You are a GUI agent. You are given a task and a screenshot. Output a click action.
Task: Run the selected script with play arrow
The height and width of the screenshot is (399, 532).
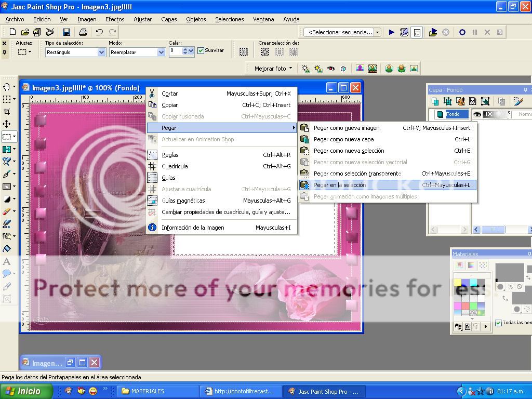(392, 32)
